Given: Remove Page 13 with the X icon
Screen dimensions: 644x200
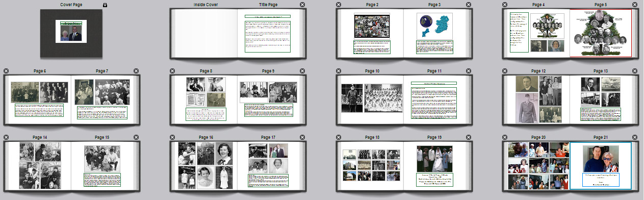Looking at the screenshot, I should tap(635, 71).
